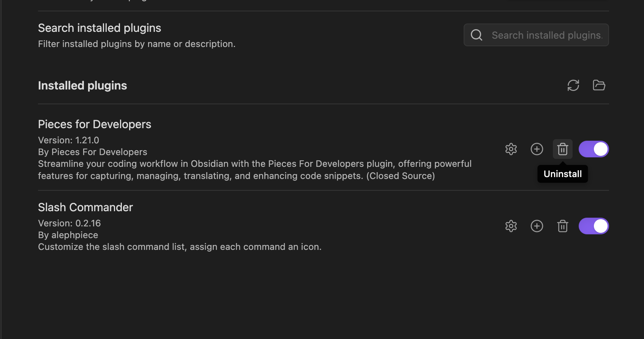The width and height of the screenshot is (644, 339).
Task: Add hotkey for Slash Commander plugin
Action: click(x=537, y=226)
